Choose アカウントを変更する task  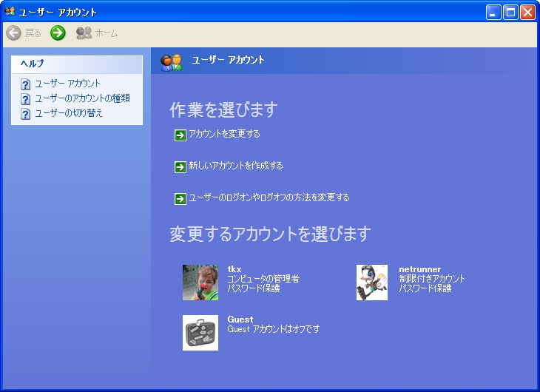(x=225, y=134)
